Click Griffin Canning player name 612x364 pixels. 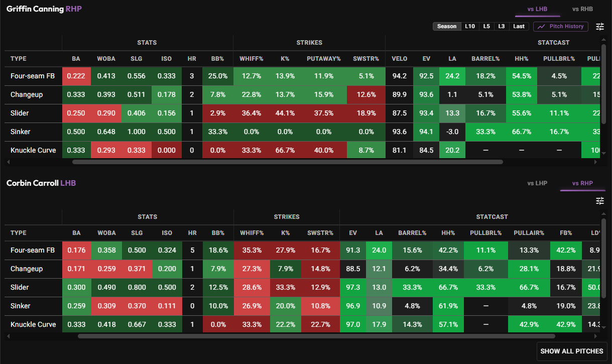[x=35, y=9]
